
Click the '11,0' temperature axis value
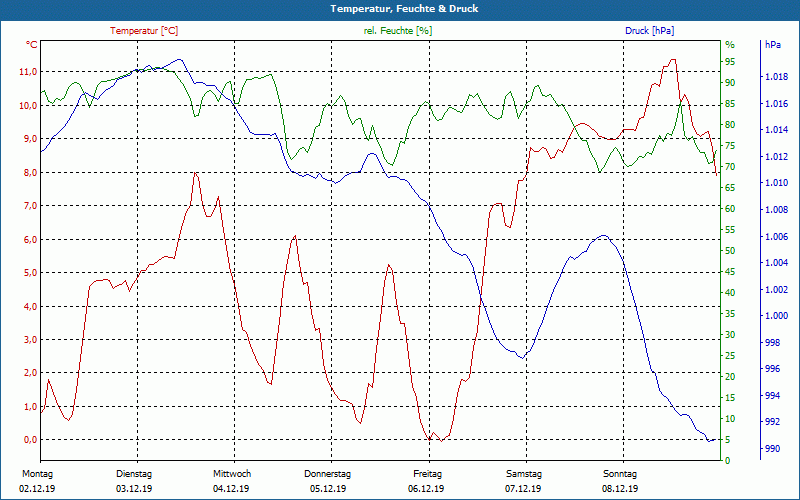pyautogui.click(x=28, y=72)
